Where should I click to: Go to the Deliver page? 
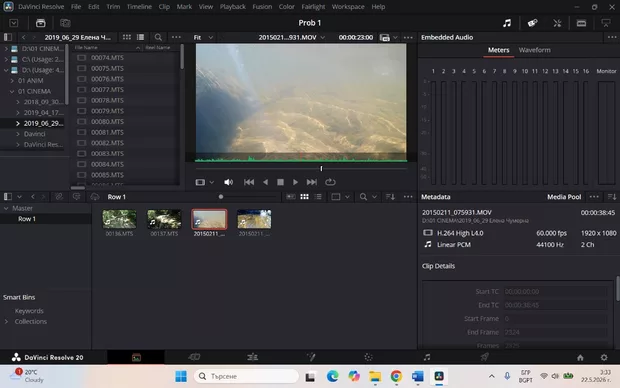pos(484,358)
